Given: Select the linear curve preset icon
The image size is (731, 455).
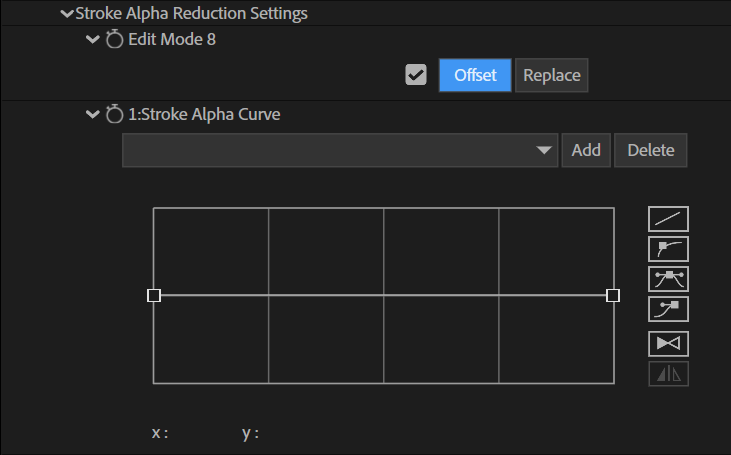Looking at the screenshot, I should pyautogui.click(x=668, y=219).
